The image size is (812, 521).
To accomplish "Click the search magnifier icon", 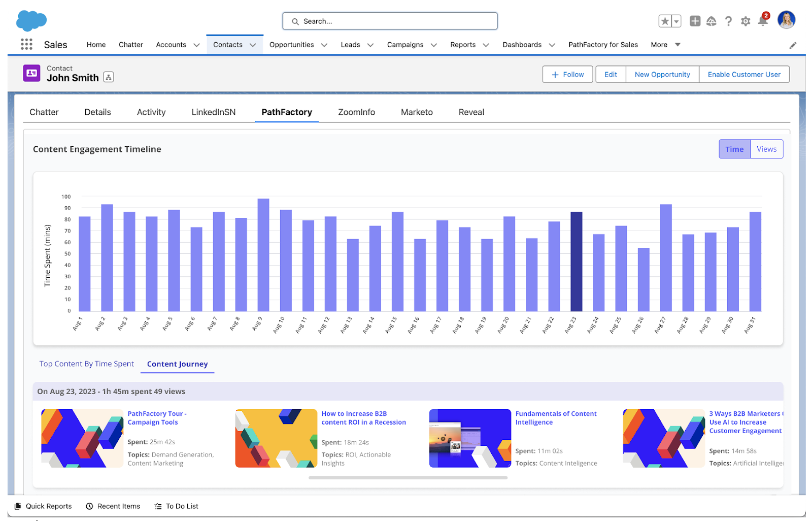I will pyautogui.click(x=295, y=21).
